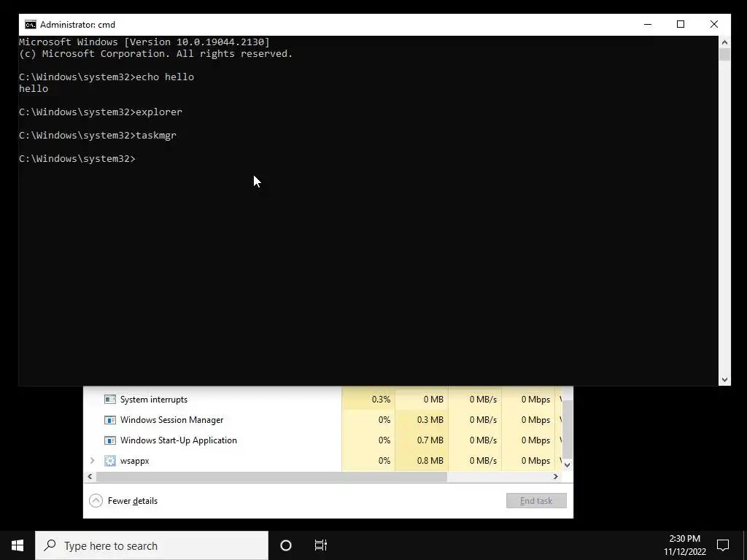This screenshot has width=747, height=560.
Task: Click the Windows Session Manager process icon
Action: [110, 420]
